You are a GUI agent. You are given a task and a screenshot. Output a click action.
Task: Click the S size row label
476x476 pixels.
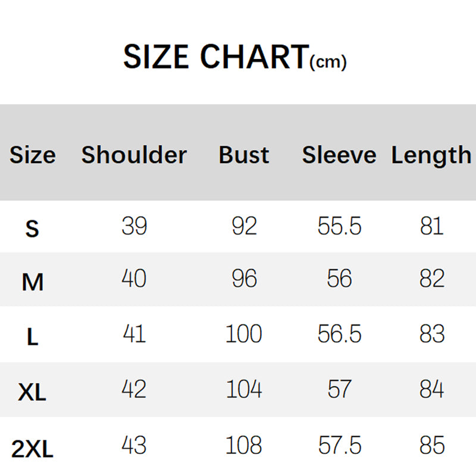click(x=32, y=228)
